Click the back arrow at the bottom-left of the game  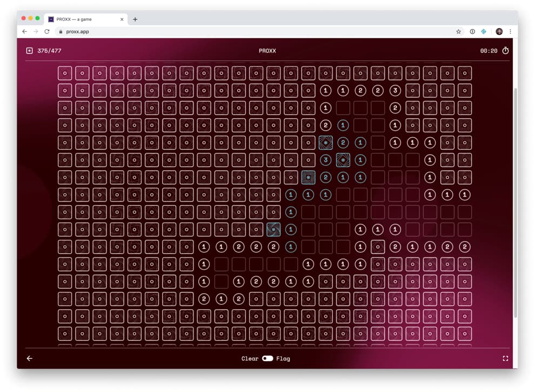point(30,358)
